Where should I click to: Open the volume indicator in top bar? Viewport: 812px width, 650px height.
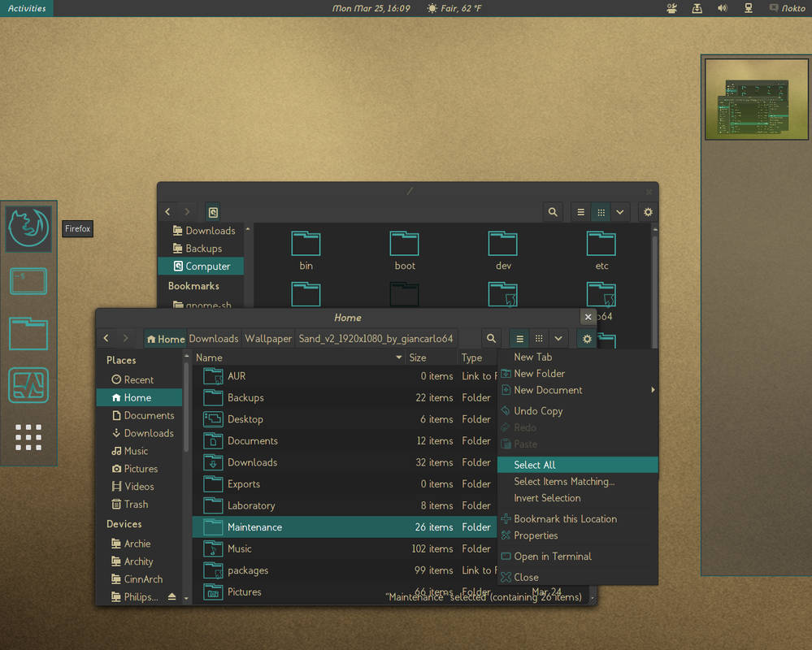tap(723, 8)
